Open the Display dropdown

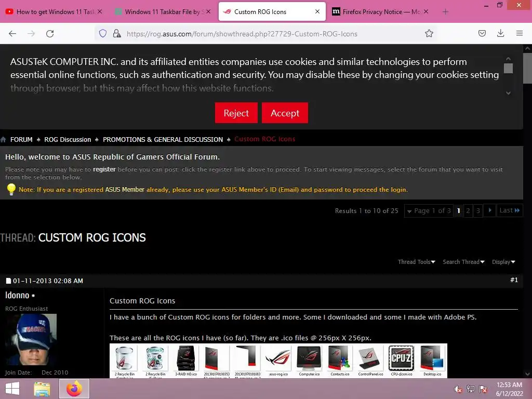(503, 262)
